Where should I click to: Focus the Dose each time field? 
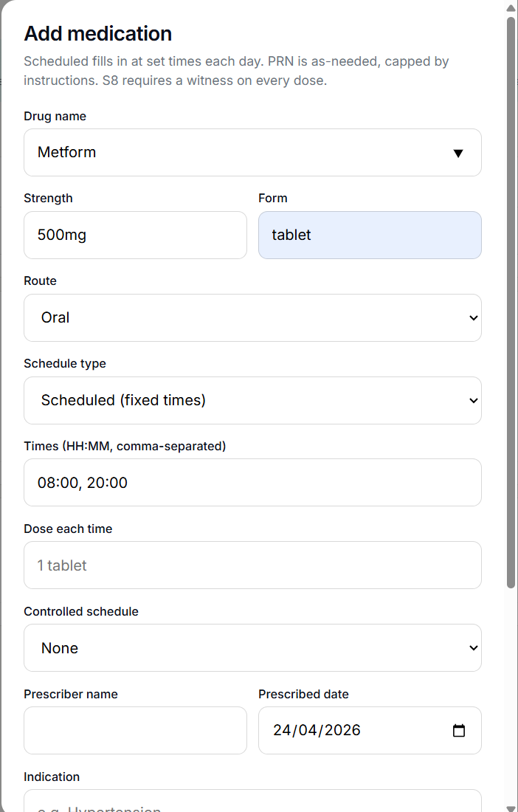[x=252, y=565]
